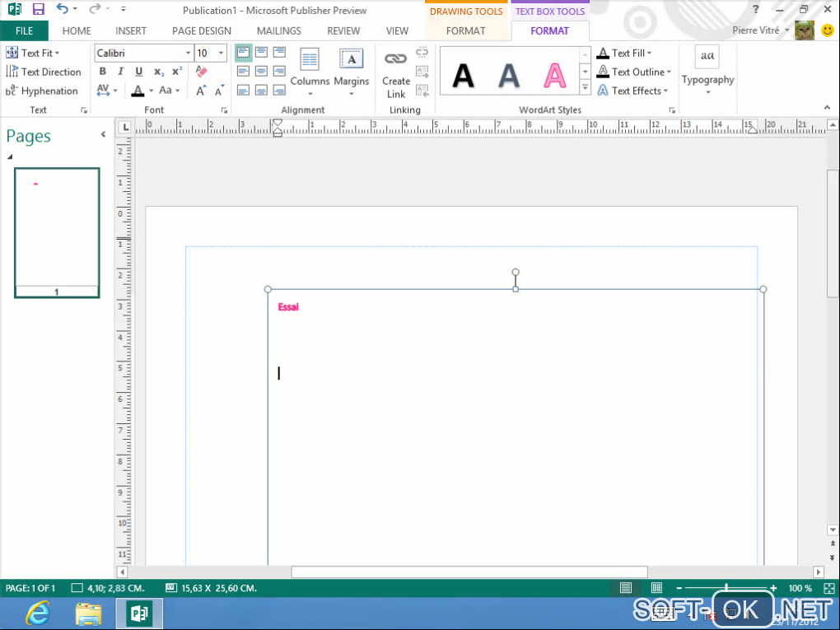Select Align Bottom Right option
Image resolution: width=840 pixels, height=630 pixels.
click(279, 90)
